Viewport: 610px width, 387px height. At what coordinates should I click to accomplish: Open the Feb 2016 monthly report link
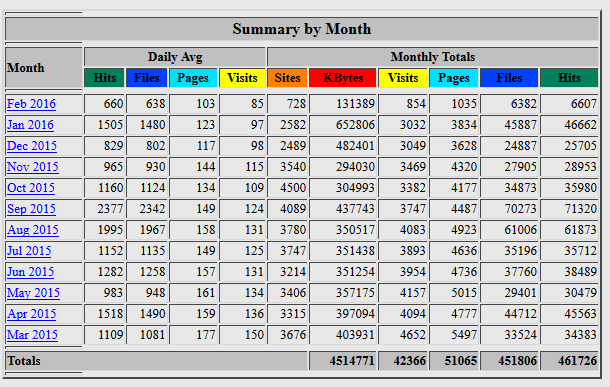pos(31,104)
